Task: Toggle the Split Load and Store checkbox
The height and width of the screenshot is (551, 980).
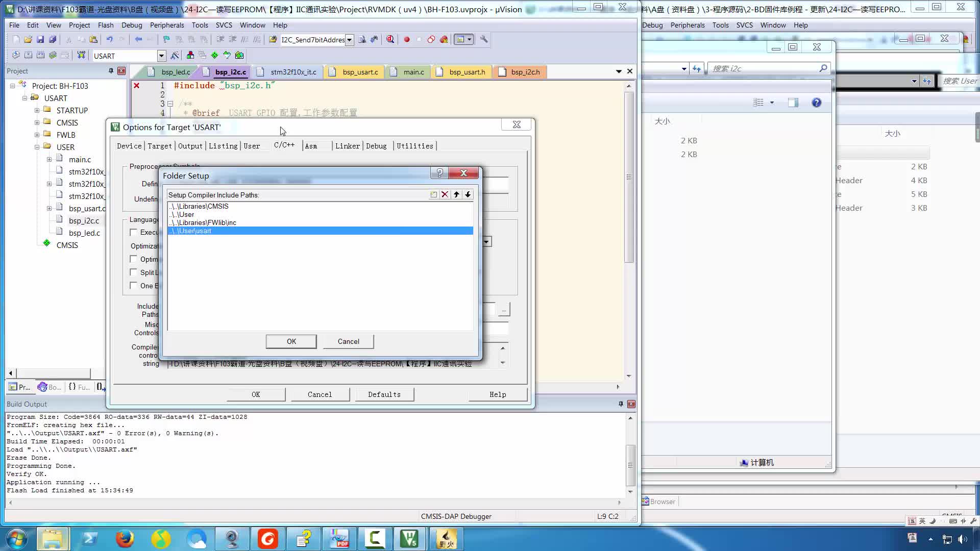Action: coord(134,272)
